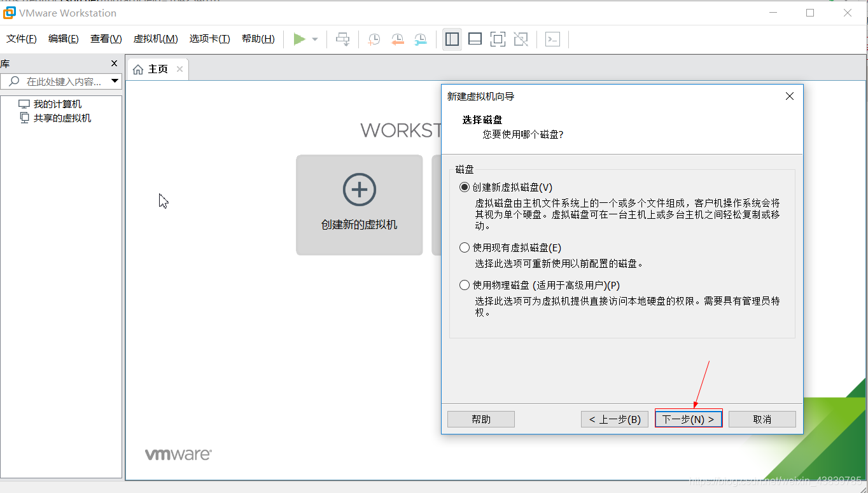The height and width of the screenshot is (493, 868).
Task: Click the Revert Snapshot icon
Action: coord(397,39)
